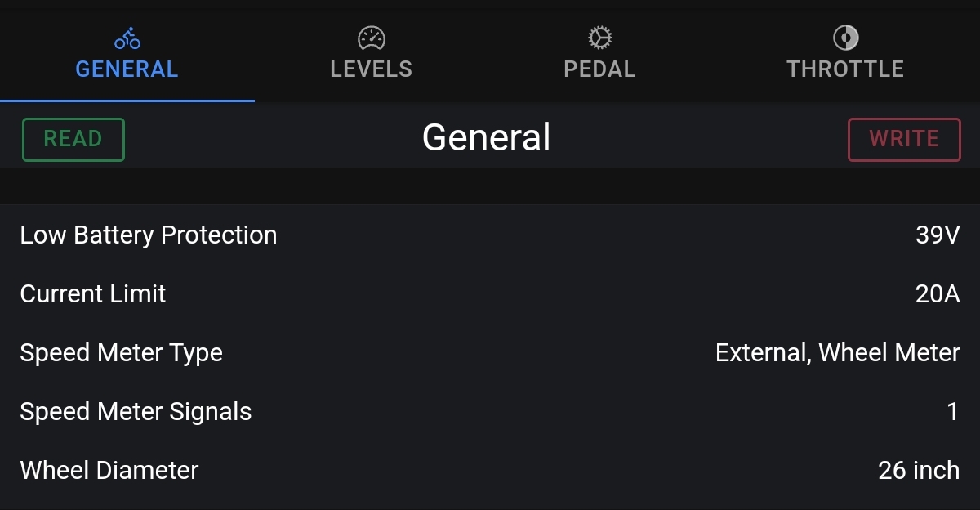Click the chainring icon above Pedal
980x510 pixels.
point(599,38)
